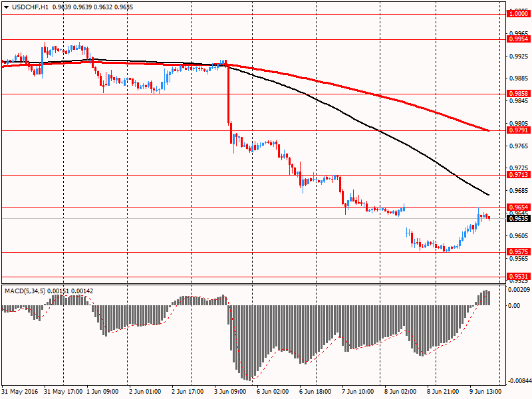Click the 6 Jun 18:00 time label
The image size is (532, 399).
pyautogui.click(x=315, y=392)
